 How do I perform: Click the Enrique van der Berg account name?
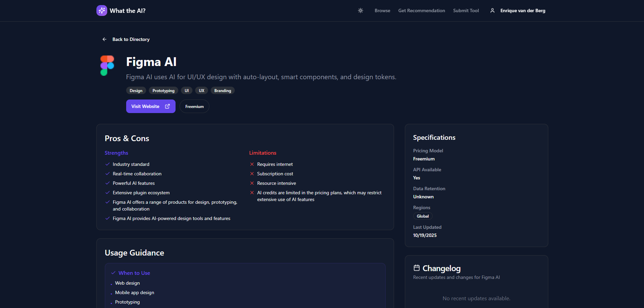point(523,10)
